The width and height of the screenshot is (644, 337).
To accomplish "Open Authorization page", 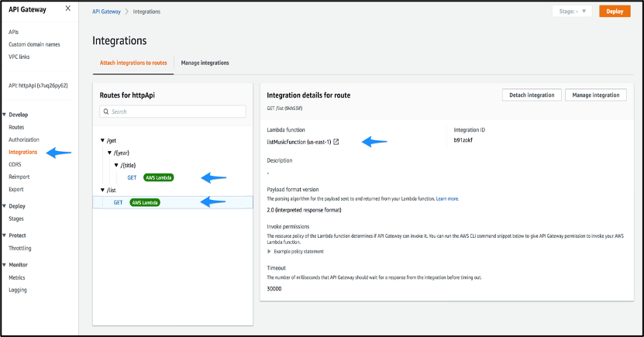I will point(24,139).
